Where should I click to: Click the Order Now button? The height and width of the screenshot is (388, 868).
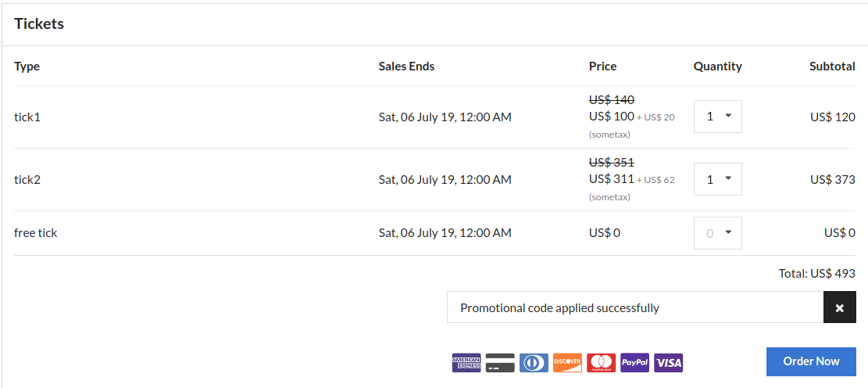click(811, 361)
